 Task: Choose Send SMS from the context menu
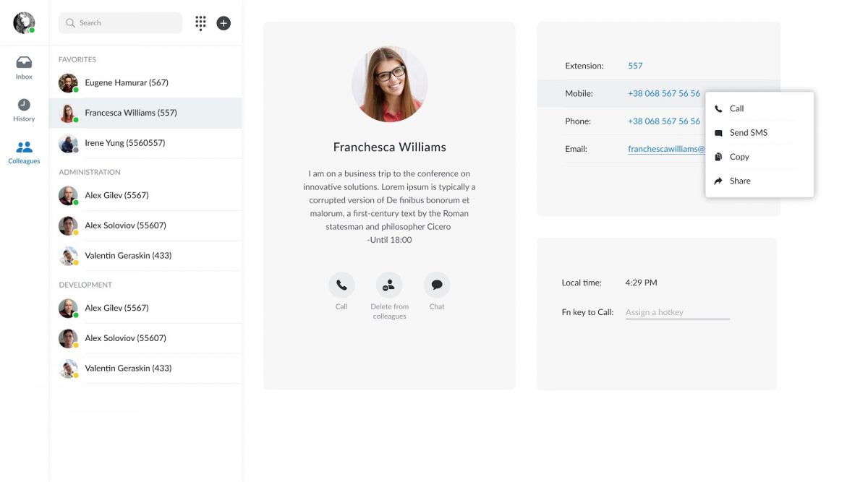748,133
